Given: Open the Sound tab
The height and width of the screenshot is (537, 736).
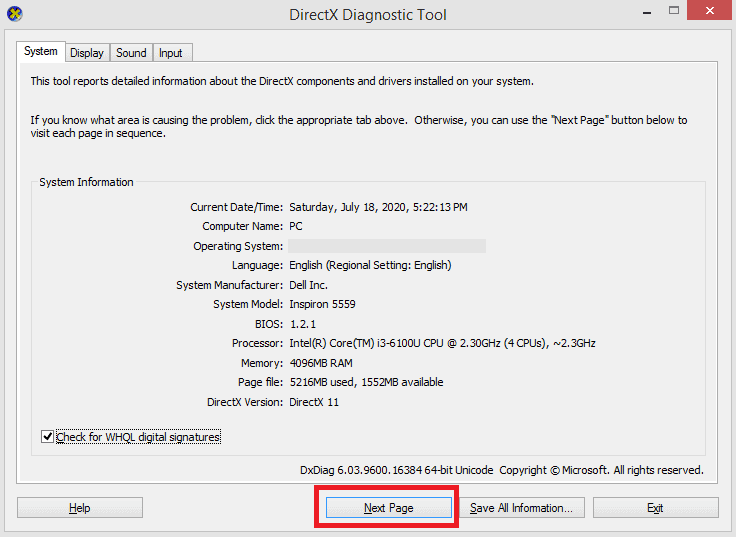Looking at the screenshot, I should point(131,53).
